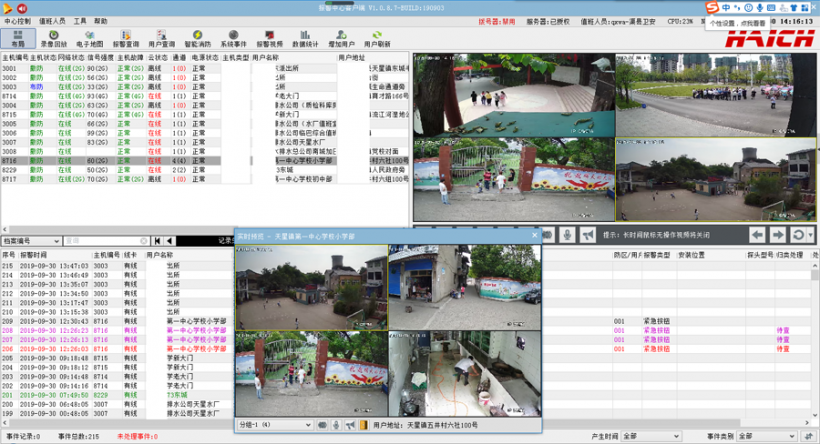Open 用户查询 user query
The width and height of the screenshot is (820, 444).
pyautogui.click(x=162, y=39)
